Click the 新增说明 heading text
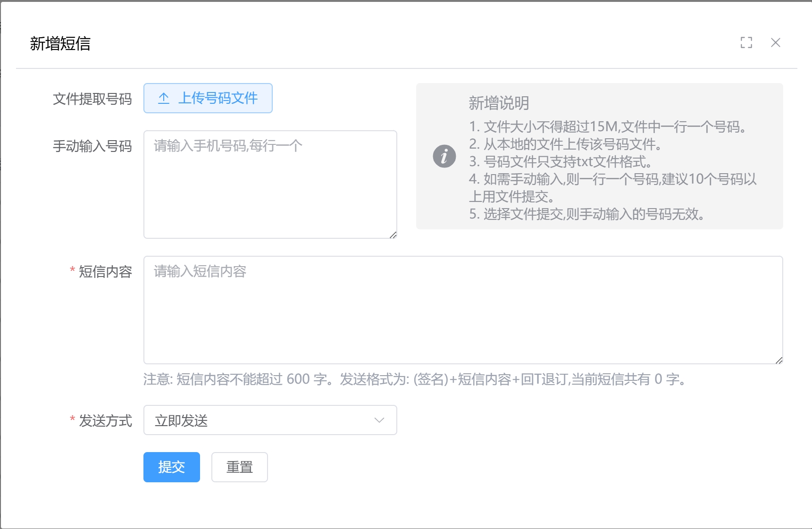 [x=499, y=103]
